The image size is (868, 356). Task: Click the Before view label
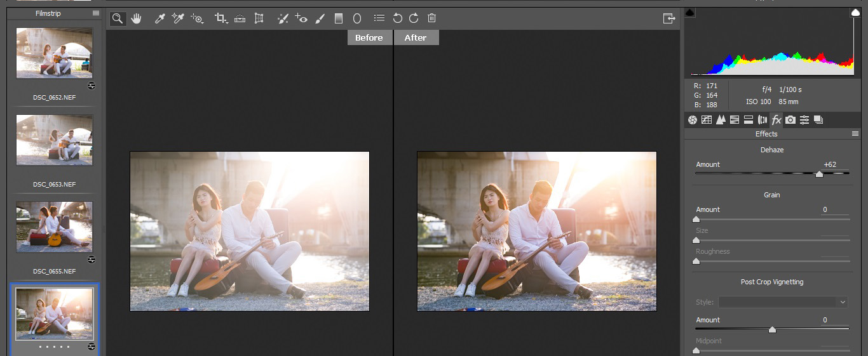(x=369, y=37)
